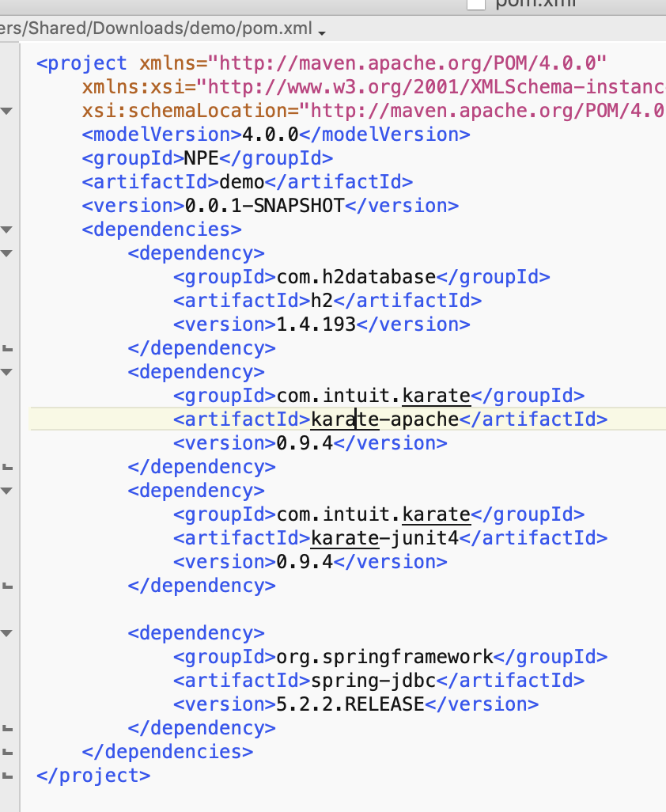This screenshot has height=812, width=666.
Task: Collapse the project root element fold marker
Action: [8, 111]
